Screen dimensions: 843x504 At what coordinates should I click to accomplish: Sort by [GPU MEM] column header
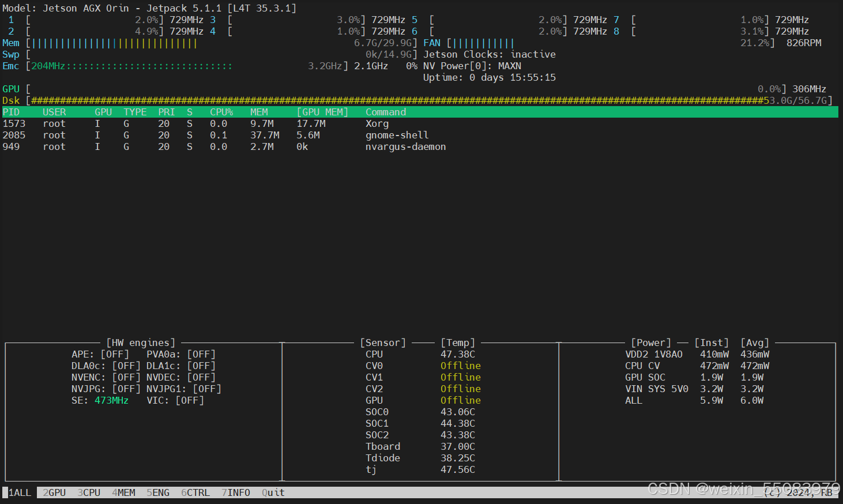coord(322,112)
